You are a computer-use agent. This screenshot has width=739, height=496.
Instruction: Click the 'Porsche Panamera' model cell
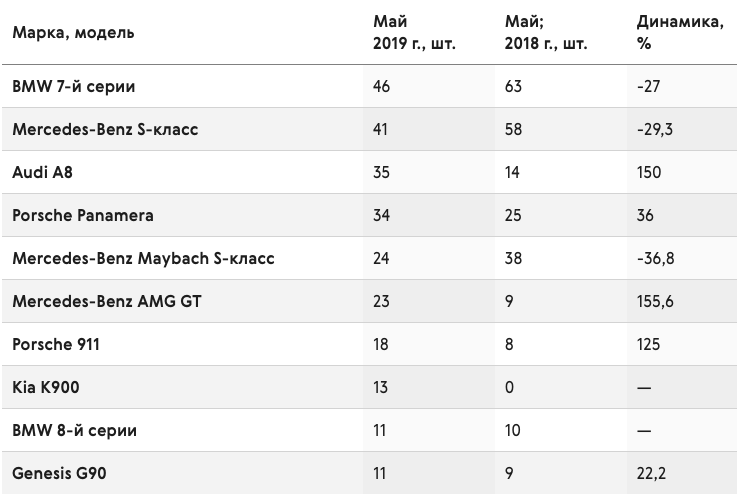(83, 215)
